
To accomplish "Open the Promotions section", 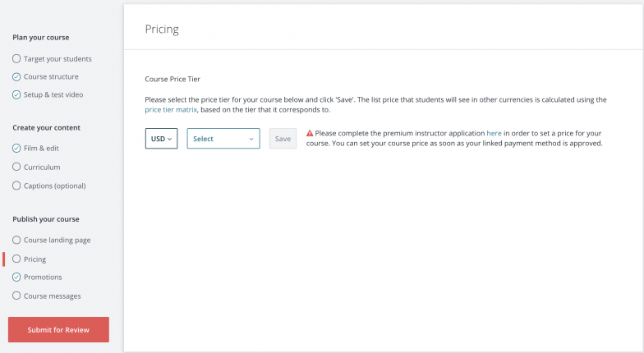I will [x=43, y=277].
